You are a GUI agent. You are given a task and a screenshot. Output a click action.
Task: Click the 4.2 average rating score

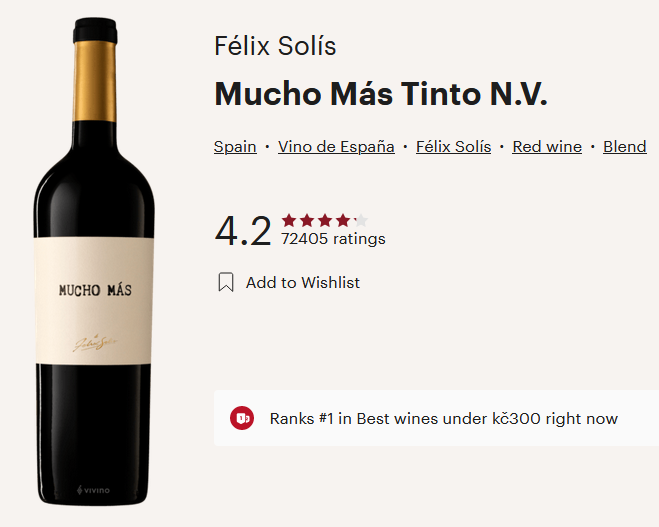click(x=243, y=231)
